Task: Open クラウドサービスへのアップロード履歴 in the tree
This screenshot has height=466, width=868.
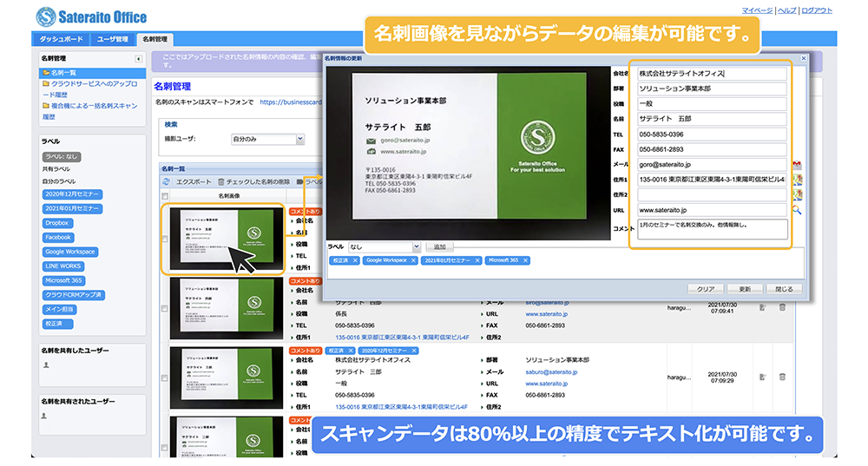Action: point(91,89)
